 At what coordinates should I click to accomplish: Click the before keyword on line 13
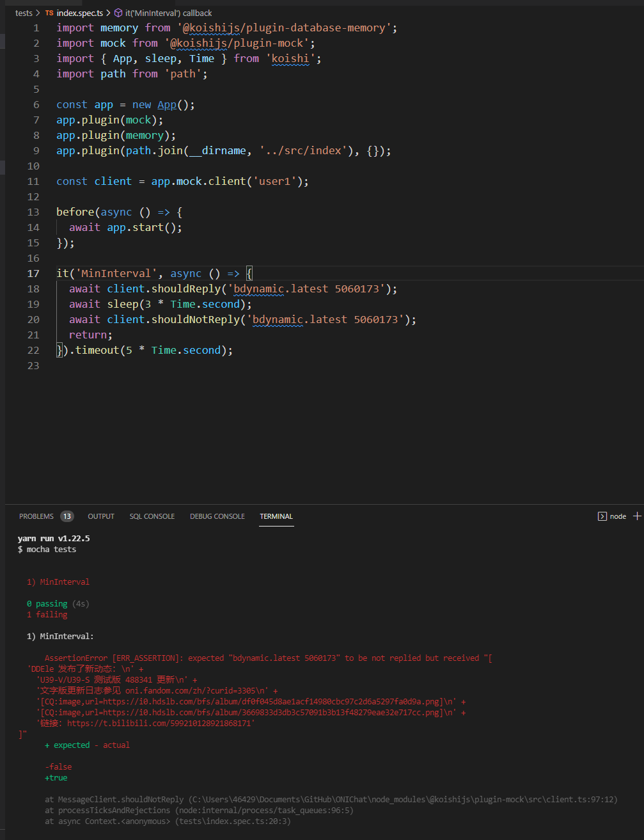tap(75, 212)
